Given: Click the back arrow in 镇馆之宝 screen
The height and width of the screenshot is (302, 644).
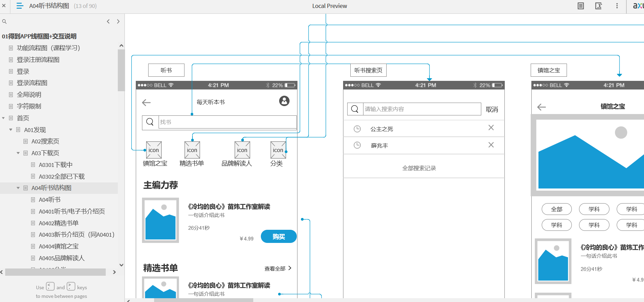Looking at the screenshot, I should pyautogui.click(x=541, y=107).
